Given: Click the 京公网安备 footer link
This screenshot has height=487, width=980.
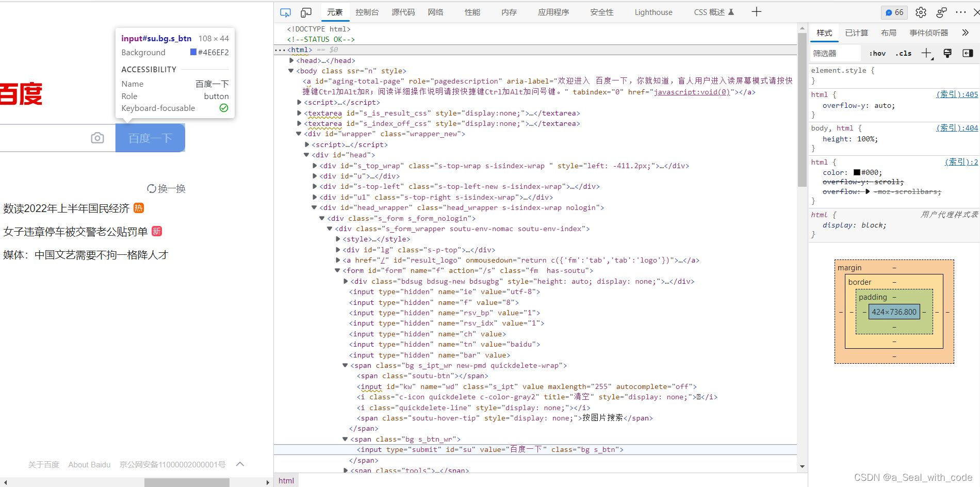Looking at the screenshot, I should tap(172, 465).
